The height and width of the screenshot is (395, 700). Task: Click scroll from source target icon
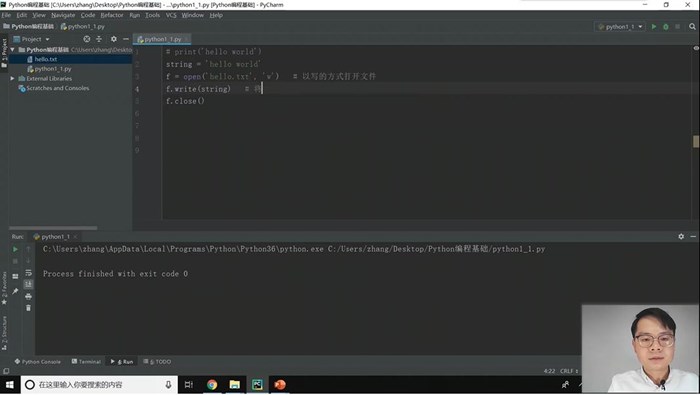87,39
